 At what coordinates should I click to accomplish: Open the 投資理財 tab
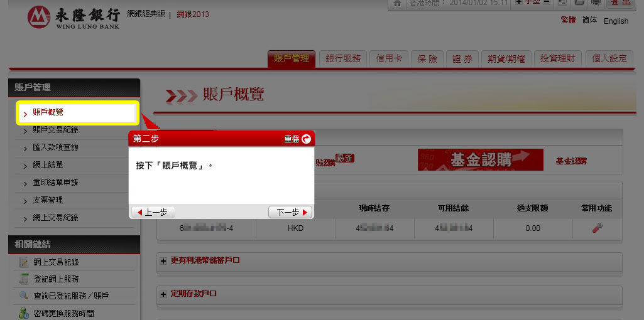[x=558, y=58]
